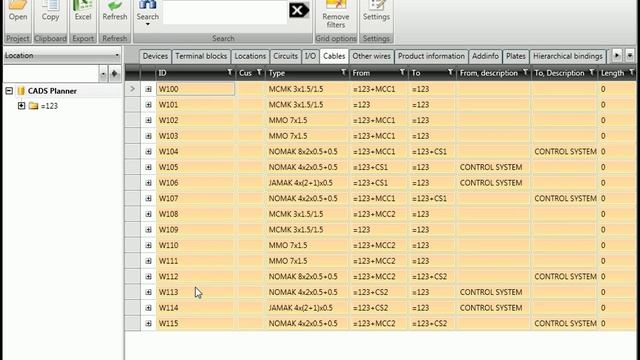Open the Settings tool

pos(376,11)
